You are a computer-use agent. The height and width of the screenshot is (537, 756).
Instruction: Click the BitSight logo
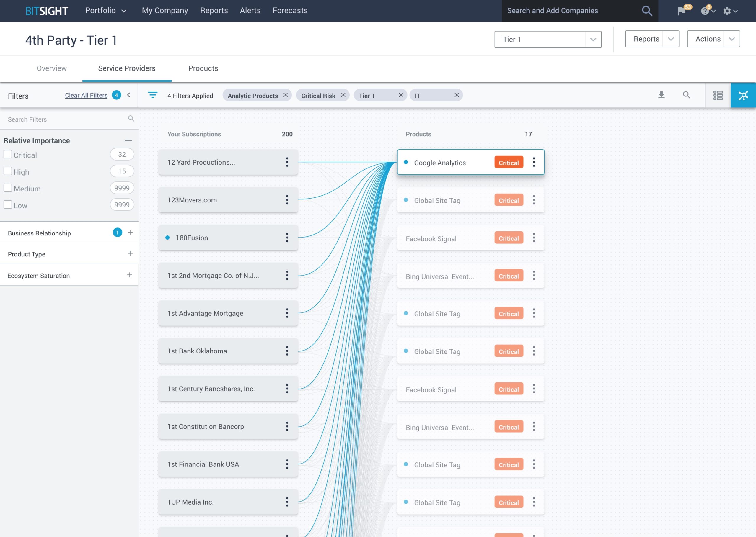[47, 11]
